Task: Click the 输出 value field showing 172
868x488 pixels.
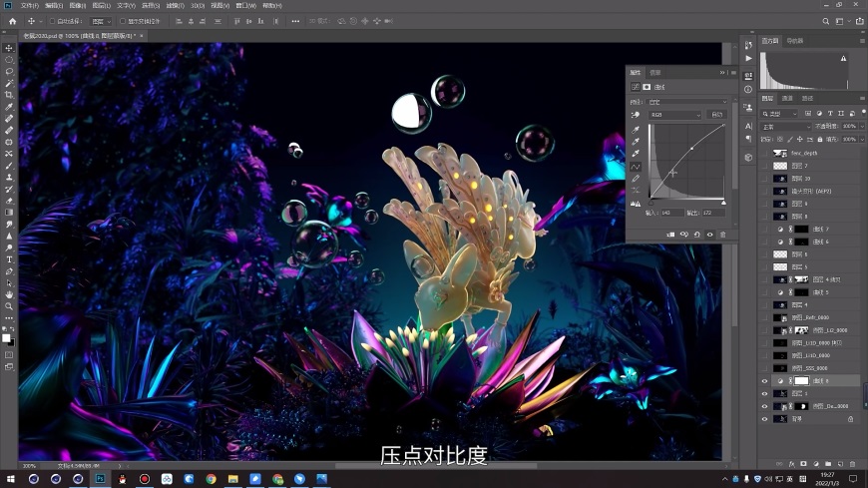Action: 709,213
